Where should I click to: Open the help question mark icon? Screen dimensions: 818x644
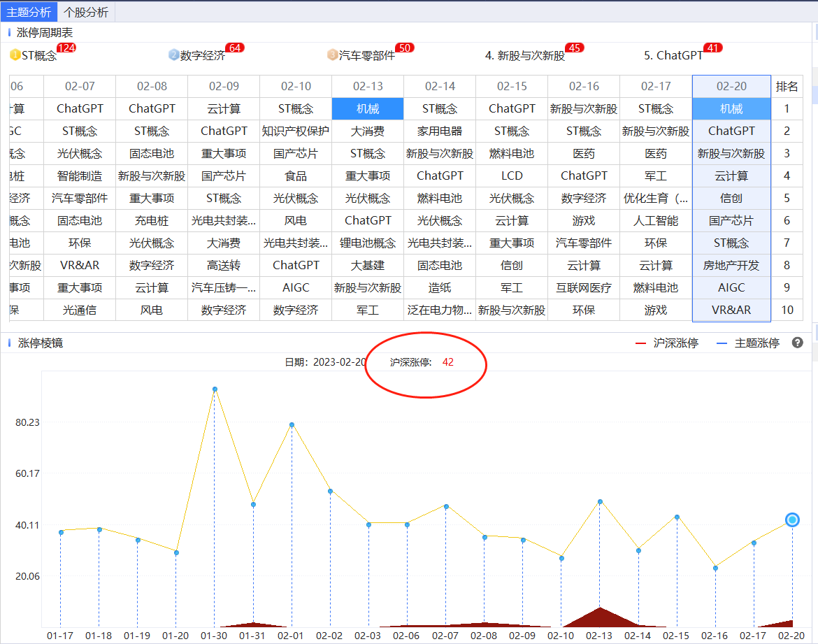pyautogui.click(x=797, y=343)
